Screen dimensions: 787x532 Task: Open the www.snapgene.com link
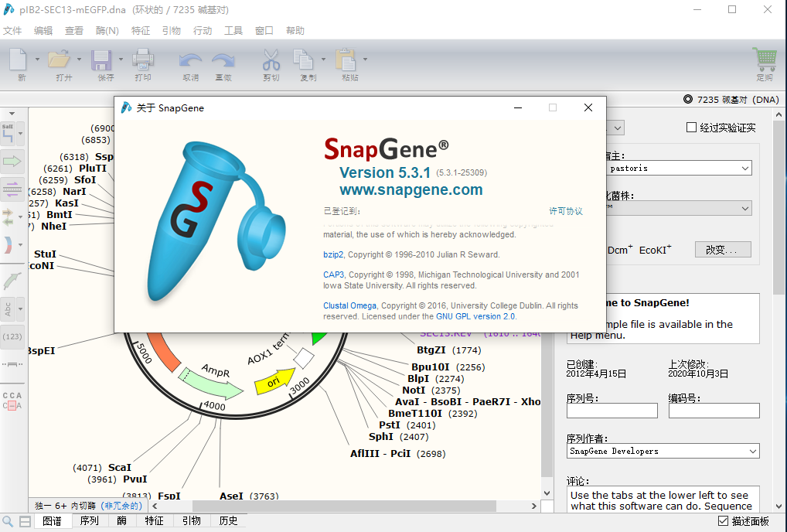[411, 189]
